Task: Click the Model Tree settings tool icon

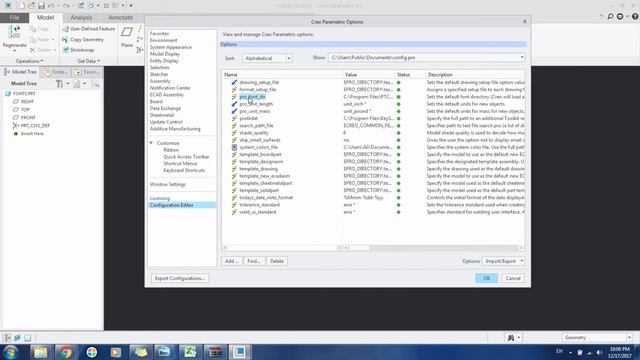Action: [60, 84]
